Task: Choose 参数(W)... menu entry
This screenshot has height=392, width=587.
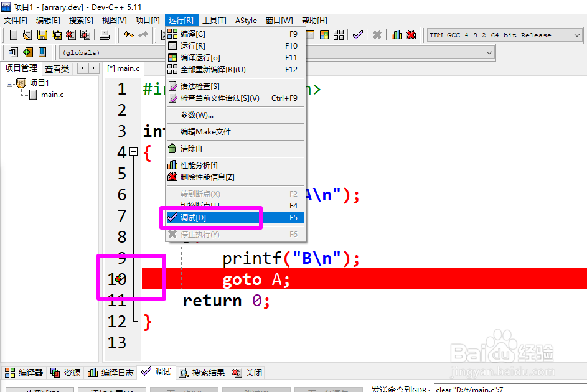Action: click(236, 115)
